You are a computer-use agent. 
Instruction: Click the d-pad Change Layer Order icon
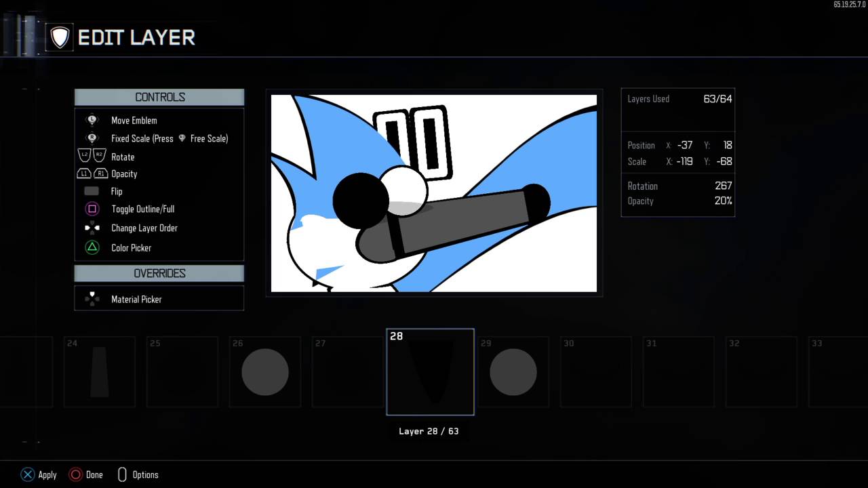coord(92,228)
